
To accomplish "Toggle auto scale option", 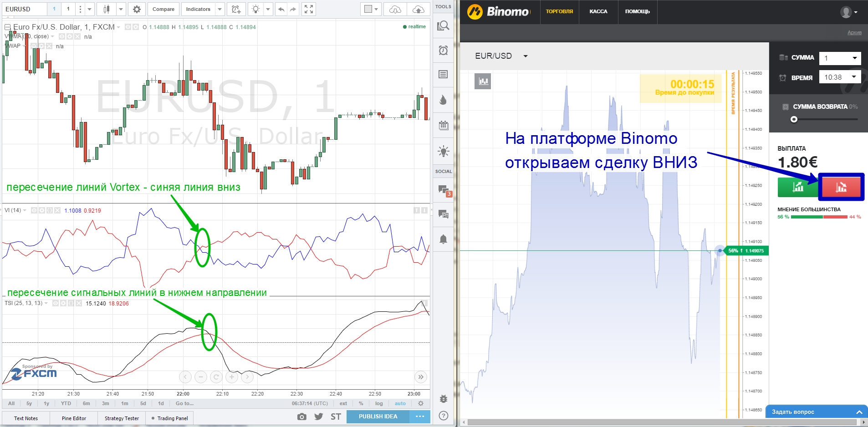I will point(400,403).
